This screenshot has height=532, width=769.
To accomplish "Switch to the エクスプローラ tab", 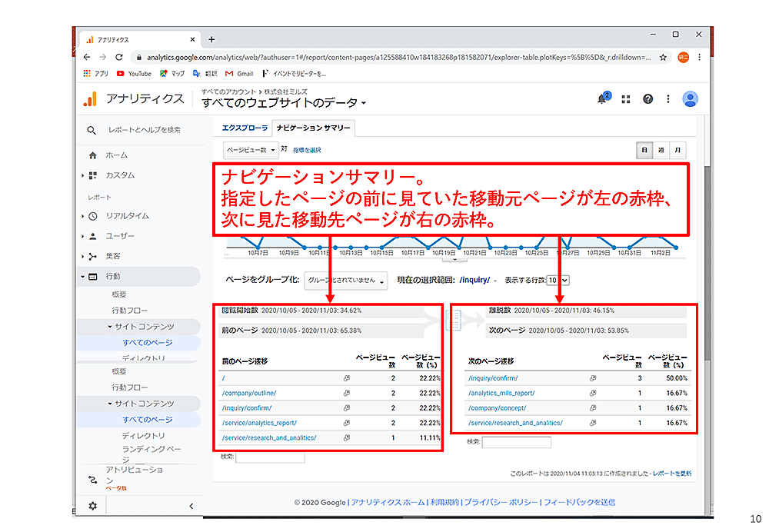I will [x=245, y=128].
